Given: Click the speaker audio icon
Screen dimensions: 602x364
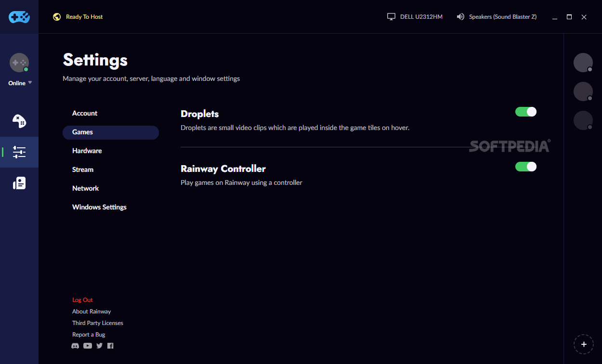Looking at the screenshot, I should (460, 17).
